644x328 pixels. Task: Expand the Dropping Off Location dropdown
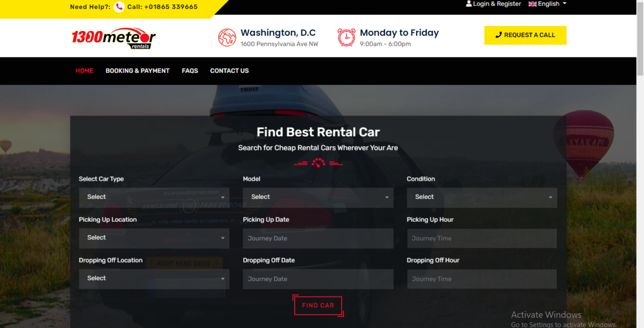(x=154, y=279)
